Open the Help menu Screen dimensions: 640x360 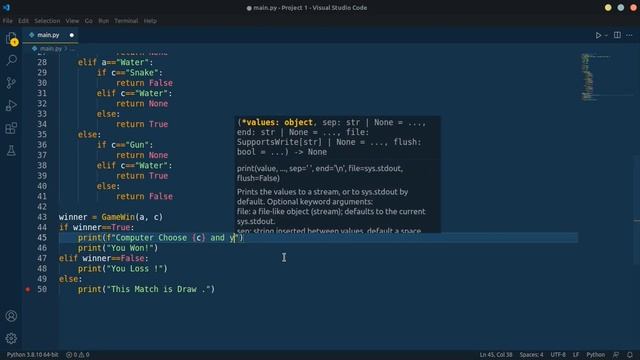pos(150,21)
